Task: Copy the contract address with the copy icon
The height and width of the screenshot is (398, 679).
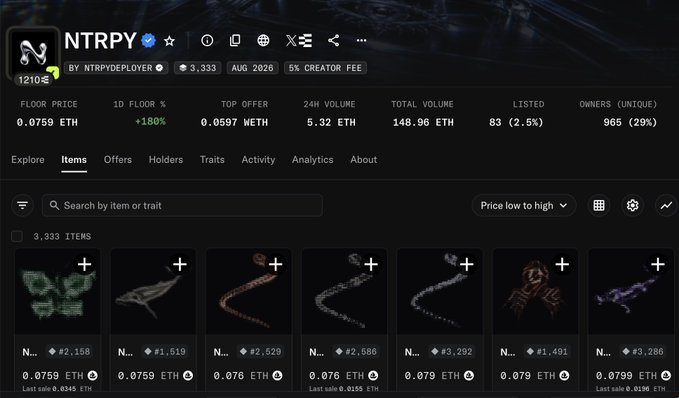Action: pyautogui.click(x=235, y=40)
